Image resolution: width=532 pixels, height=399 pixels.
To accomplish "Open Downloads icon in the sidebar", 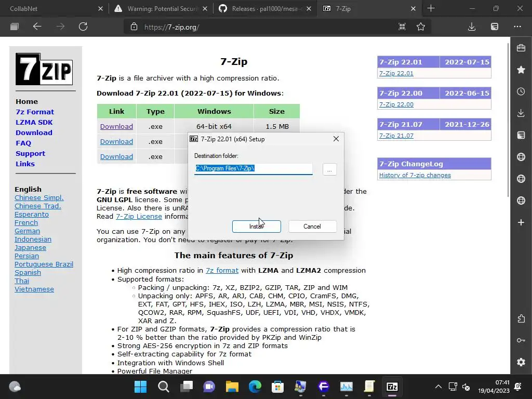I will click(521, 113).
